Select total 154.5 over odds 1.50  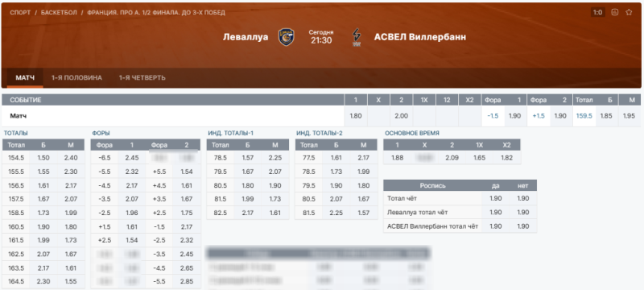[x=43, y=158]
